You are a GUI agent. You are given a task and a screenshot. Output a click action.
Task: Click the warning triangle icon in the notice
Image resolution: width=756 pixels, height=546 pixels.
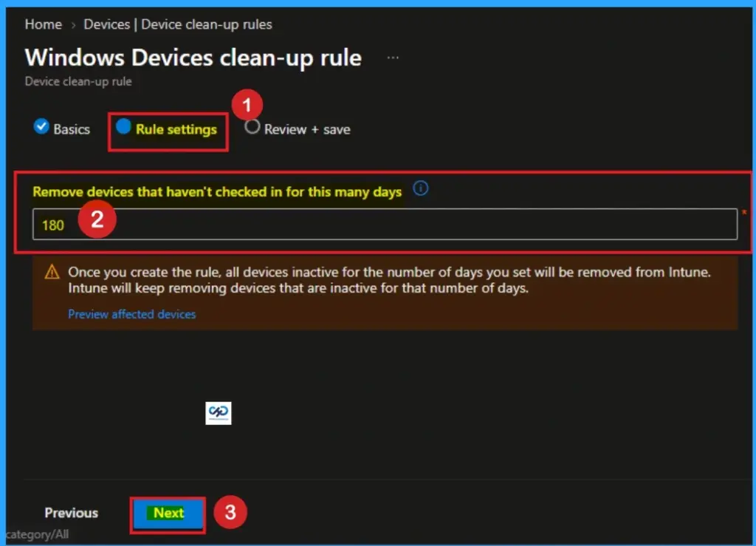[x=52, y=273]
